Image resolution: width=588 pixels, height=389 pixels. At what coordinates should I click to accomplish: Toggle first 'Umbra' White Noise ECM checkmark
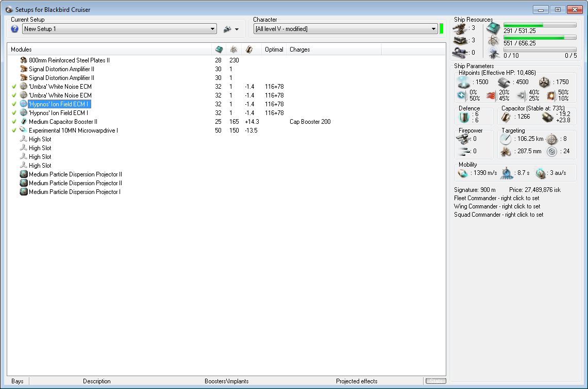coord(14,86)
